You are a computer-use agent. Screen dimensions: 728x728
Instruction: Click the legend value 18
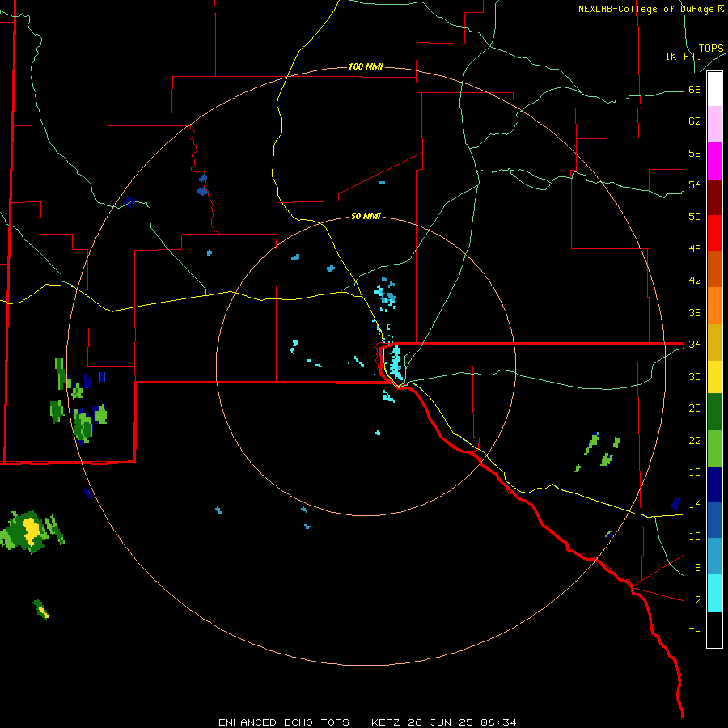click(695, 472)
